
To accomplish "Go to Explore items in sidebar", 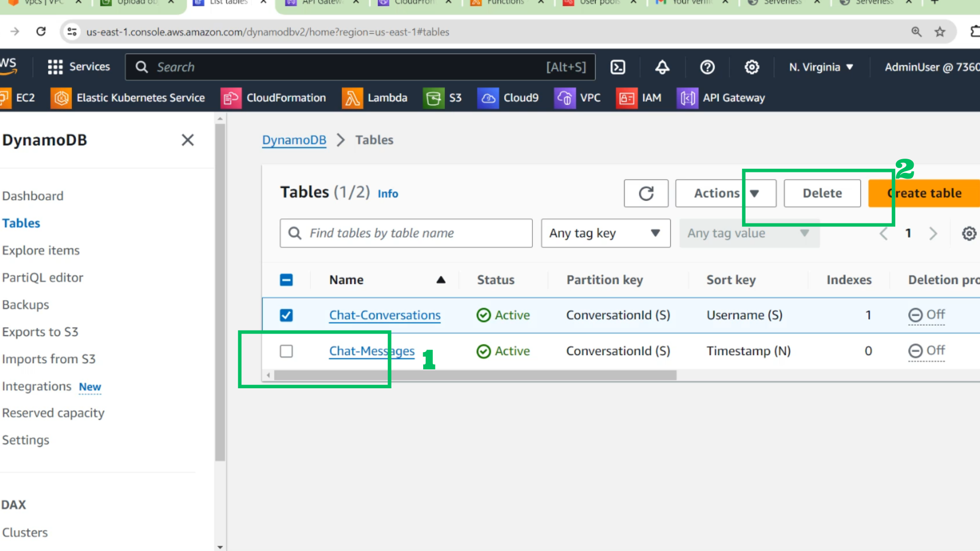I will point(41,251).
